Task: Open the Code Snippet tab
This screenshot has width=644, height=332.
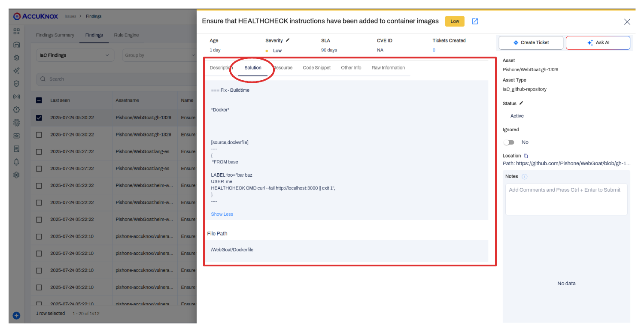Action: point(317,68)
